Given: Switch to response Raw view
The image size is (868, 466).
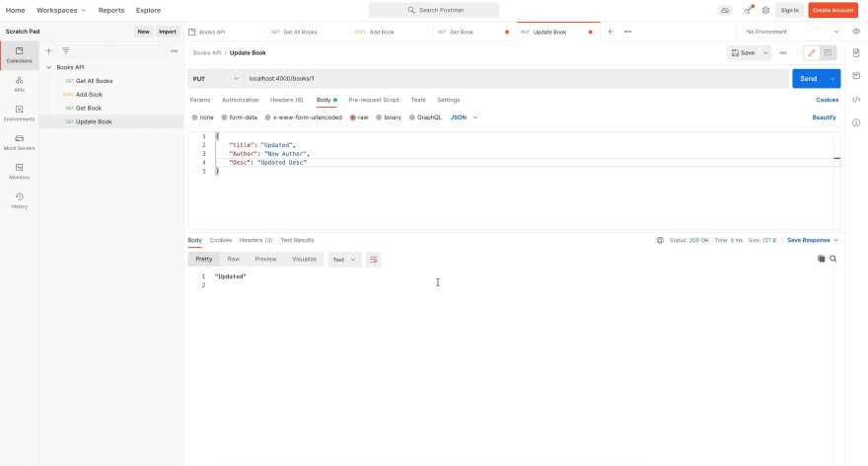Looking at the screenshot, I should 234,259.
